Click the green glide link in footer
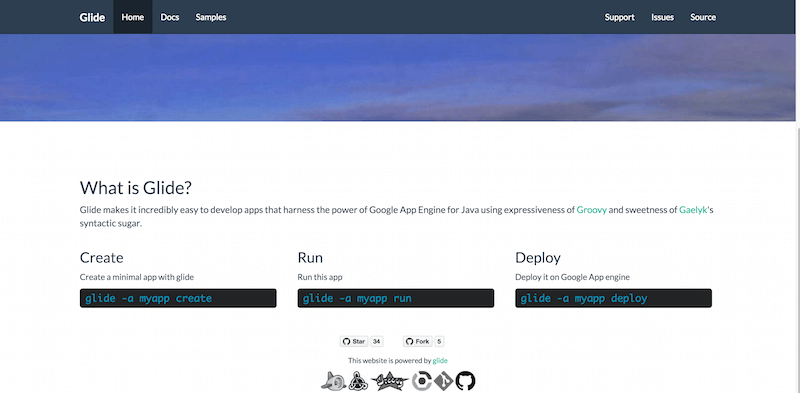800x393 pixels. (440, 360)
